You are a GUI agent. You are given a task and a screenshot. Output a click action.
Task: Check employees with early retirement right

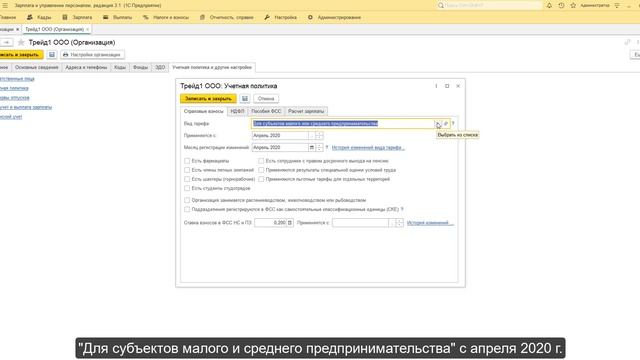coord(261,161)
